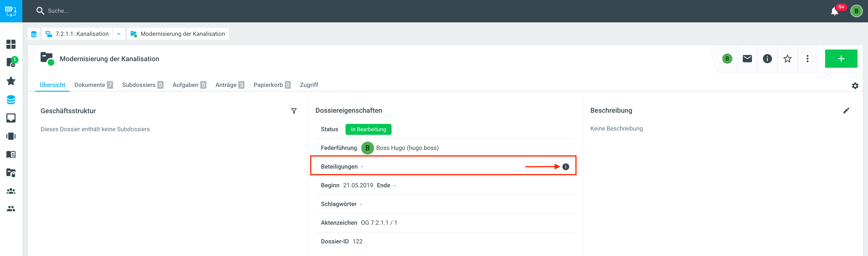
Task: Expand the 7.2.1.1. Kanalisation breadcrumb dropdown
Action: point(119,34)
